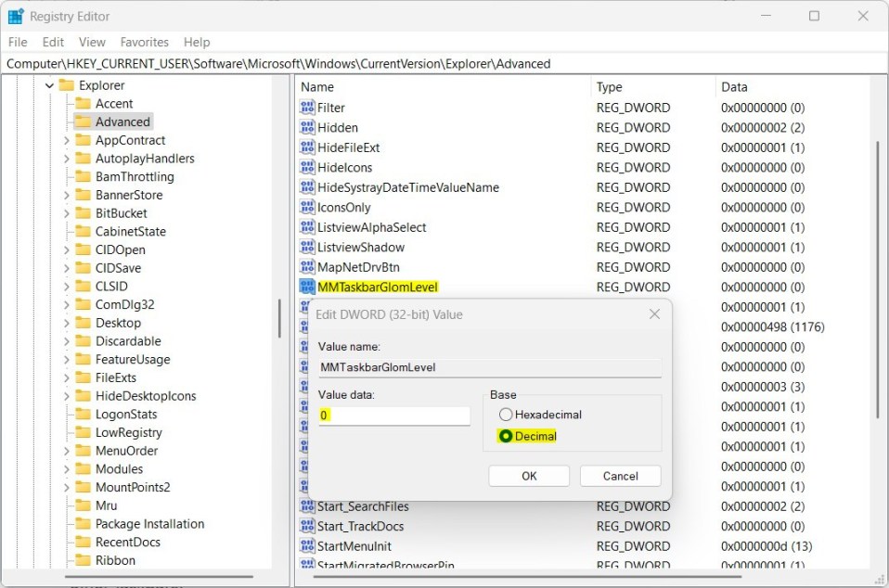Viewport: 889px width, 588px height.
Task: Click the DWORD icon beside MMTaskbarGlomLevel
Action: [307, 287]
